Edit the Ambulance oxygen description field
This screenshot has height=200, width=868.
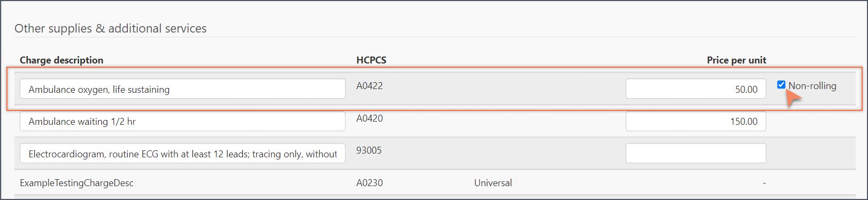pos(183,89)
